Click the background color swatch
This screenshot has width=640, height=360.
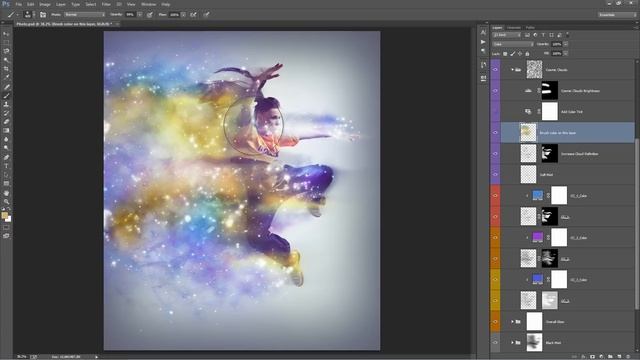point(9,219)
